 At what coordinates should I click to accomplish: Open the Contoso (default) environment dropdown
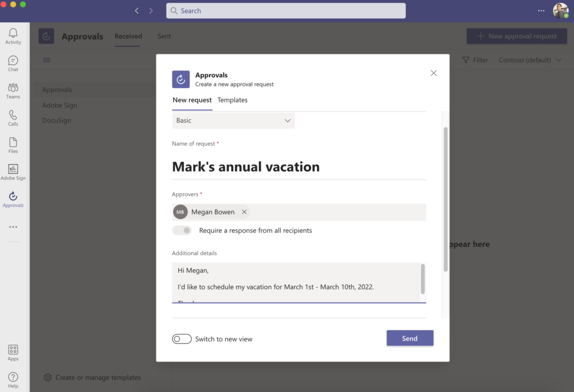pos(530,60)
